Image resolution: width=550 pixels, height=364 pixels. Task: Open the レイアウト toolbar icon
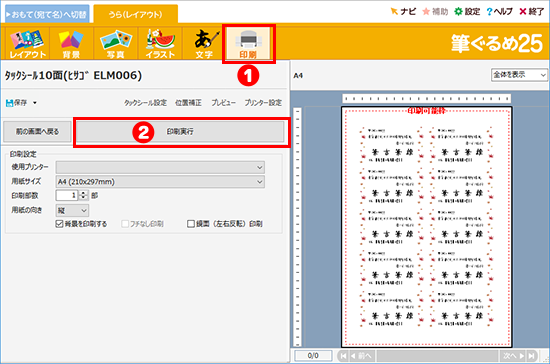pos(27,43)
